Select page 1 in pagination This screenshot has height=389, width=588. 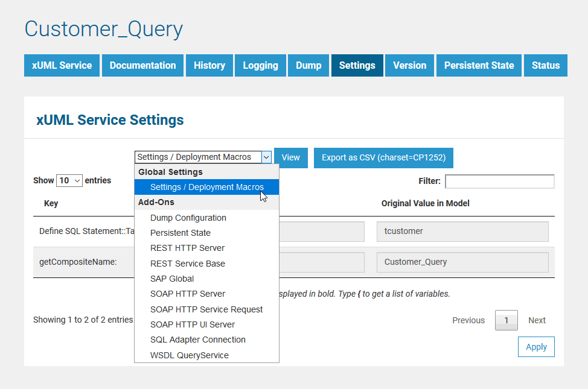point(507,320)
